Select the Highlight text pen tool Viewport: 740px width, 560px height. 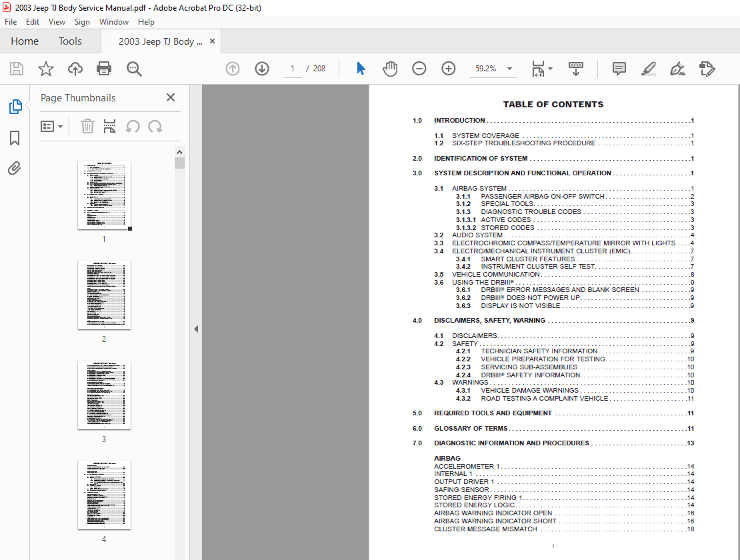[x=649, y=69]
